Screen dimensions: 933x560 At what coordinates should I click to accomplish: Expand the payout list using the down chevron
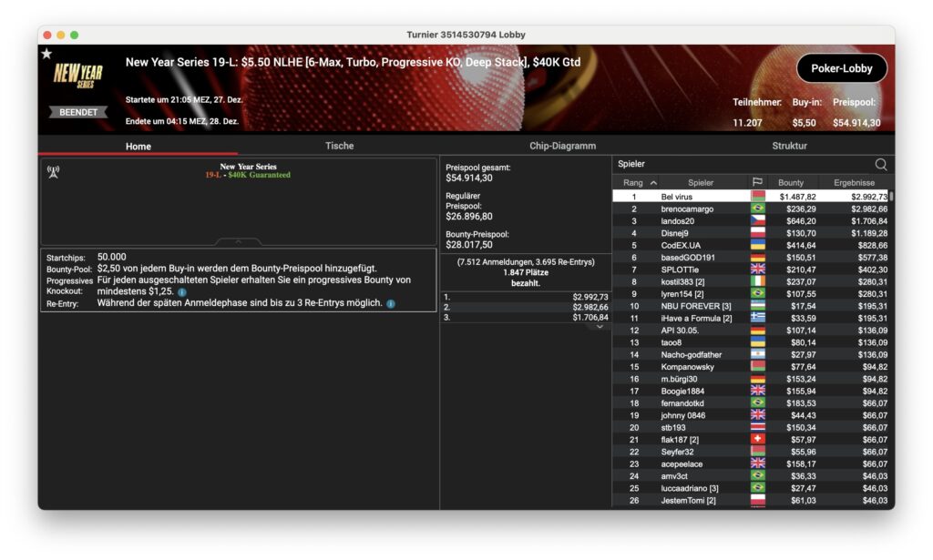(x=600, y=326)
